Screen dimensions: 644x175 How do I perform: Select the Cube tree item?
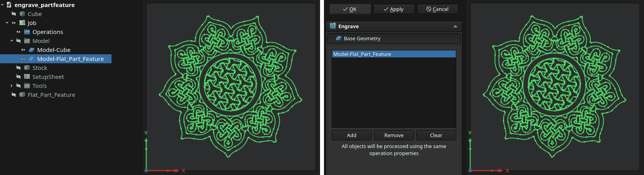(35, 14)
